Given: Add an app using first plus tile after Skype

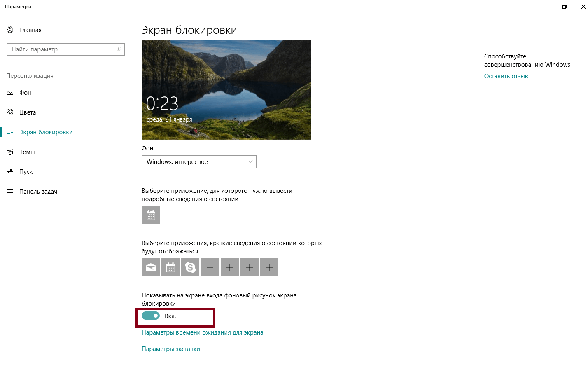Looking at the screenshot, I should [x=210, y=267].
